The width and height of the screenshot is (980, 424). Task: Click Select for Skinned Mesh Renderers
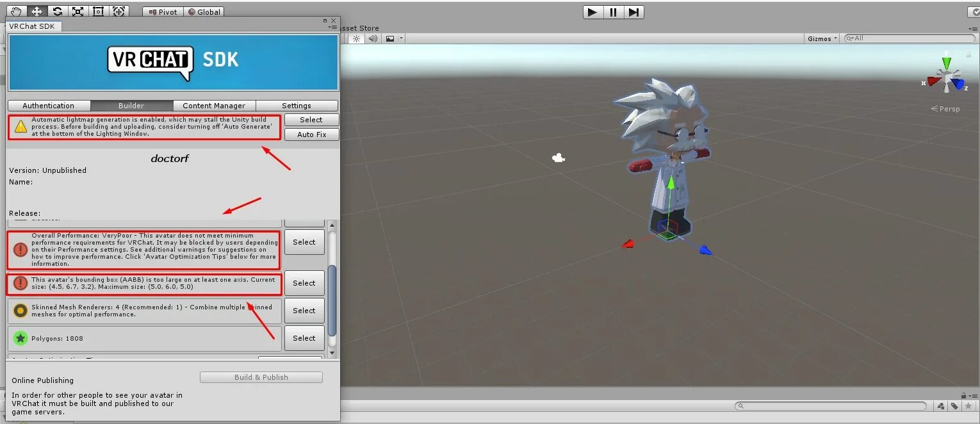pyautogui.click(x=304, y=311)
